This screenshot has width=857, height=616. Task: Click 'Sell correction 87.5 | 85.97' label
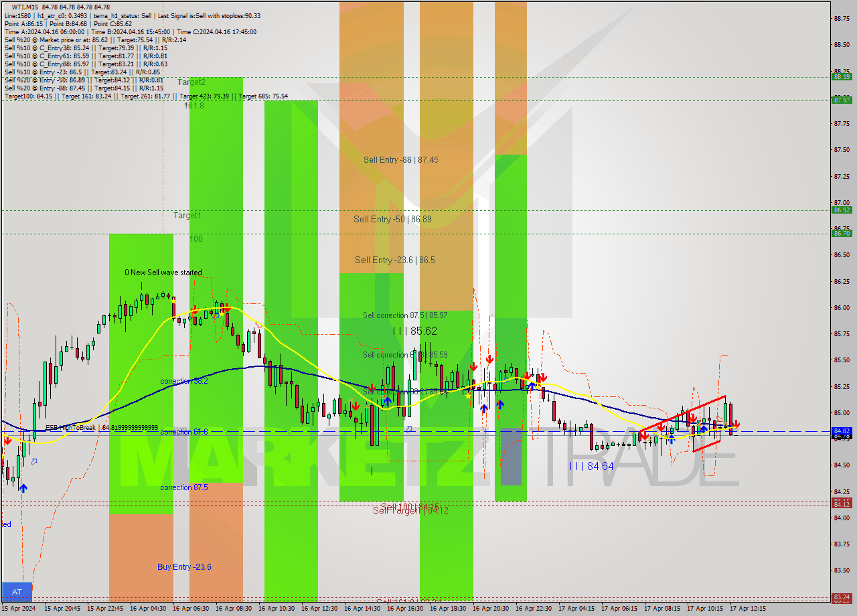pyautogui.click(x=405, y=315)
